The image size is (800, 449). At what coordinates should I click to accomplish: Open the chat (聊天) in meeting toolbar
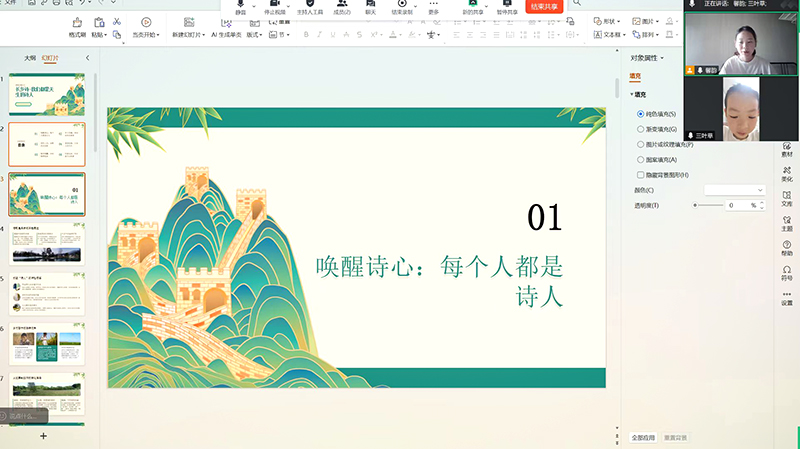tap(370, 6)
